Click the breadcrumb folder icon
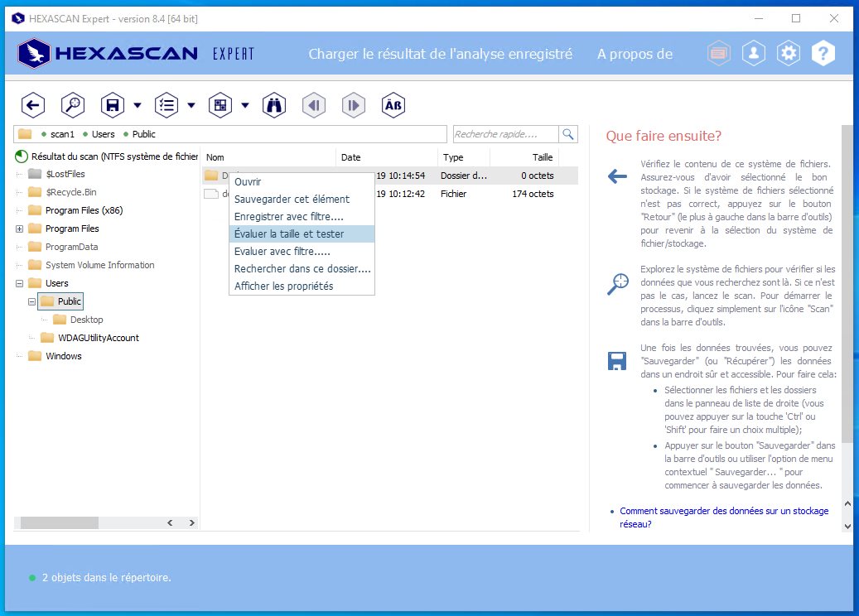 click(x=25, y=134)
